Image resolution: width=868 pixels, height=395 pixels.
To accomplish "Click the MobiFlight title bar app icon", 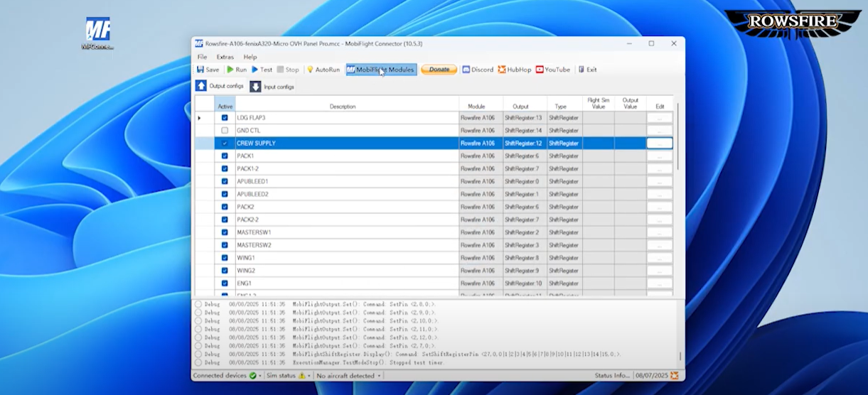I will click(199, 43).
